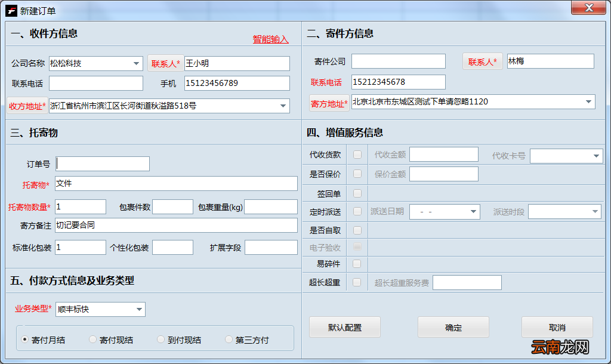Edit the sender contact name 林梅
Viewport: 611px width, 364px height.
click(550, 61)
